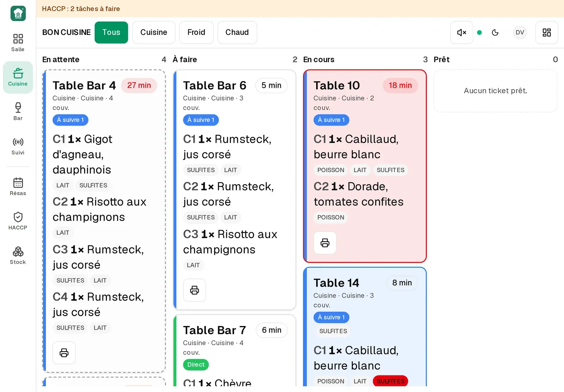Open the layout grid button in header
This screenshot has height=392, width=564.
coord(546,32)
